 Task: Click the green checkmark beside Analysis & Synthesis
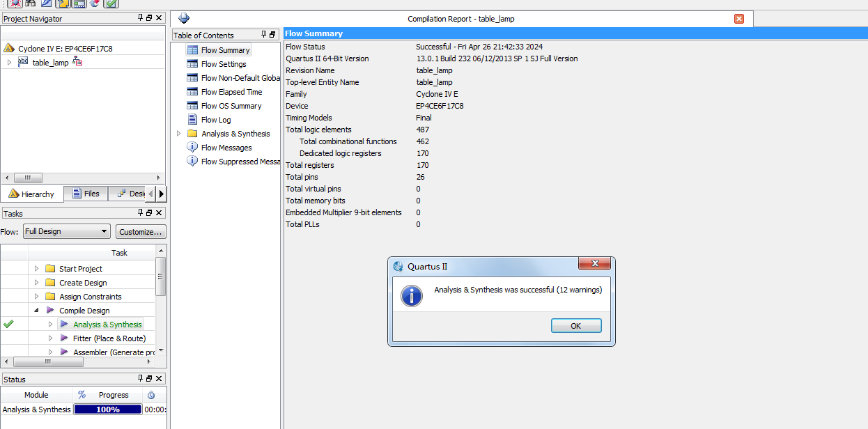[x=8, y=324]
